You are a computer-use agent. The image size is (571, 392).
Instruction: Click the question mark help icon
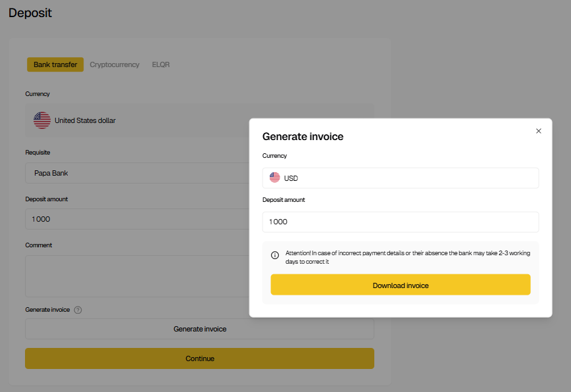78,310
